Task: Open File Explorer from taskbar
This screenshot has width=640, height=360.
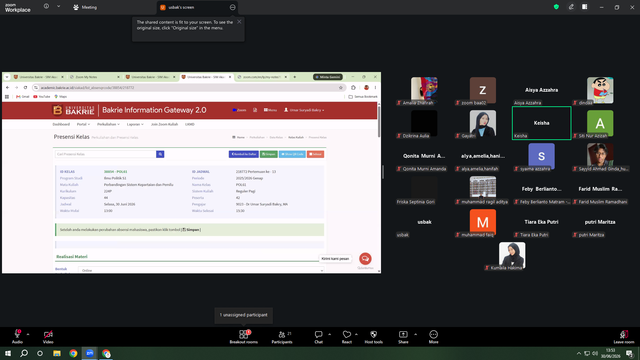Action: coord(57,353)
